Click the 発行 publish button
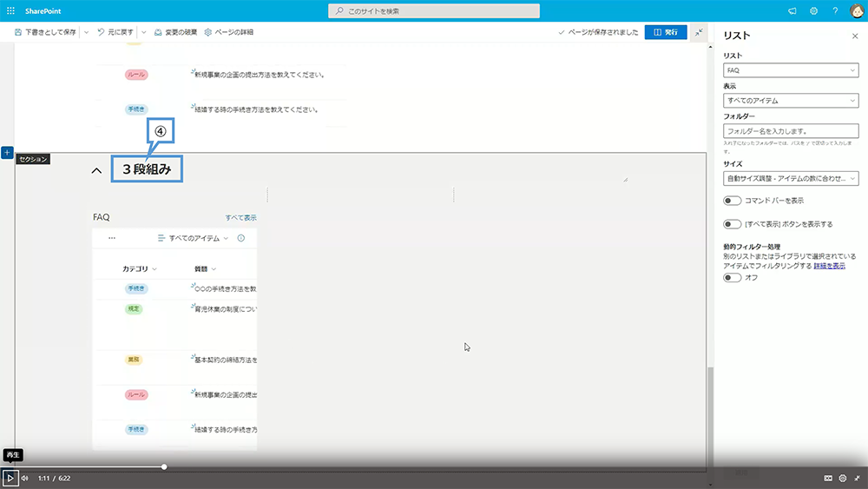The width and height of the screenshot is (868, 489). point(666,32)
